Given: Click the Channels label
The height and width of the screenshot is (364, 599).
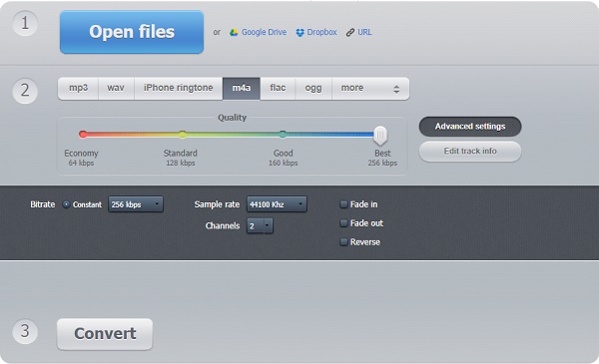Looking at the screenshot, I should pyautogui.click(x=223, y=225).
